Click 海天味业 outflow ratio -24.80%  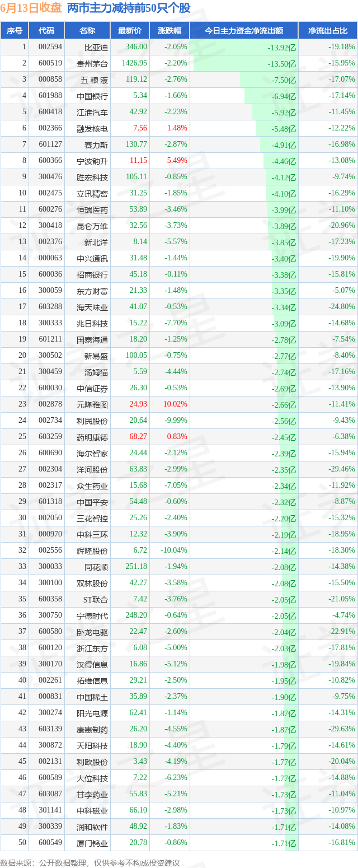tap(342, 307)
